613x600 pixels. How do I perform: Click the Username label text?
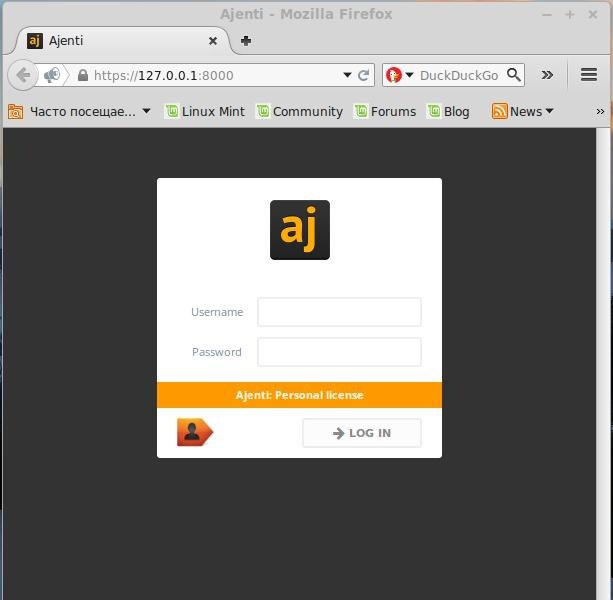tap(217, 312)
